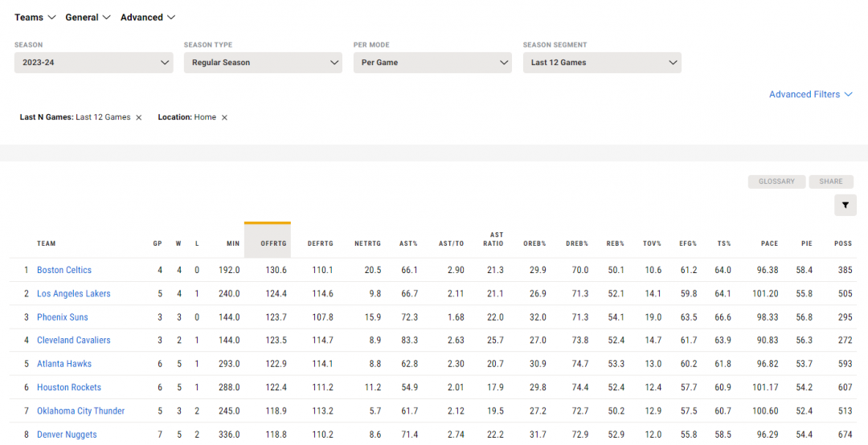Screen dimensions: 868x445
Task: Sort by the L column header
Action: (197, 243)
